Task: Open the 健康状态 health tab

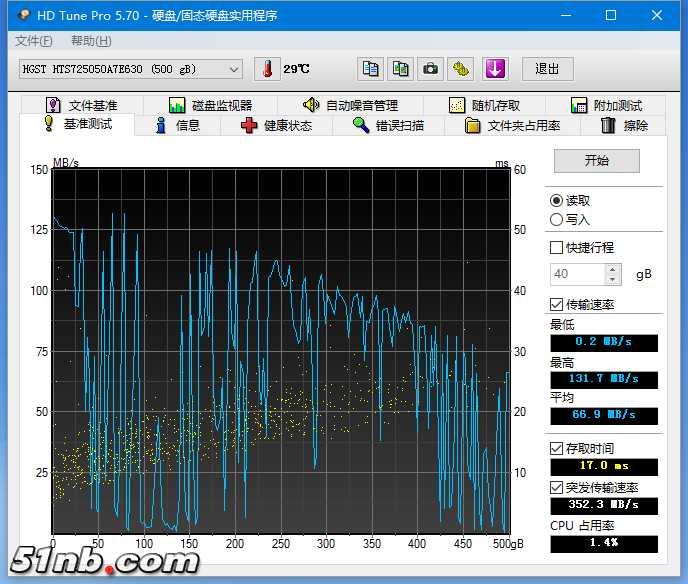Action: coord(276,125)
